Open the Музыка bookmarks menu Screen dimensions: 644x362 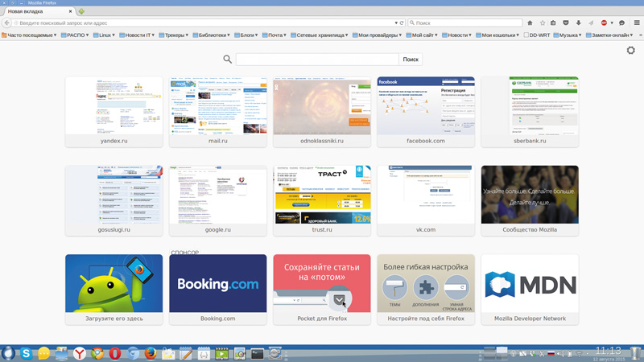tap(568, 35)
